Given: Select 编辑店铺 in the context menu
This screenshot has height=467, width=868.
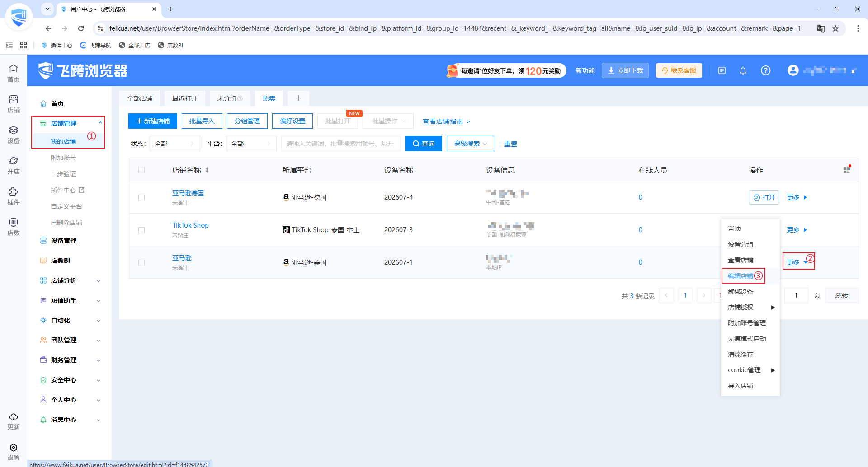Looking at the screenshot, I should click(x=741, y=276).
